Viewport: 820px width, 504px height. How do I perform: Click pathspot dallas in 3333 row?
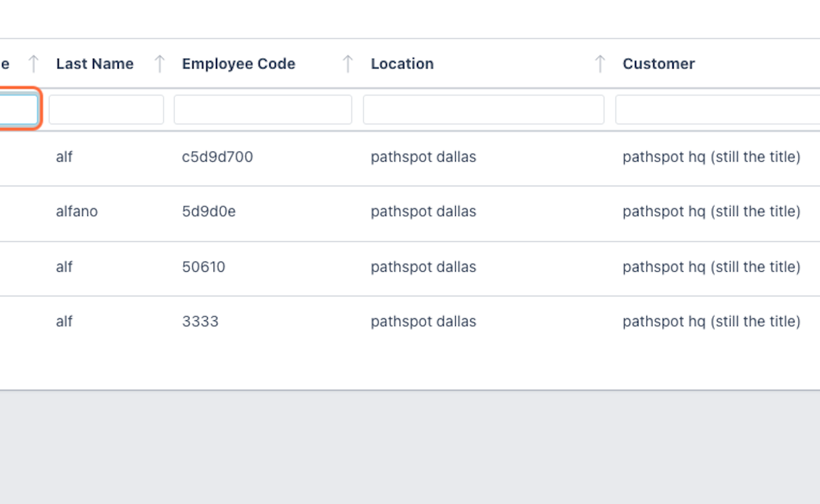tap(423, 322)
